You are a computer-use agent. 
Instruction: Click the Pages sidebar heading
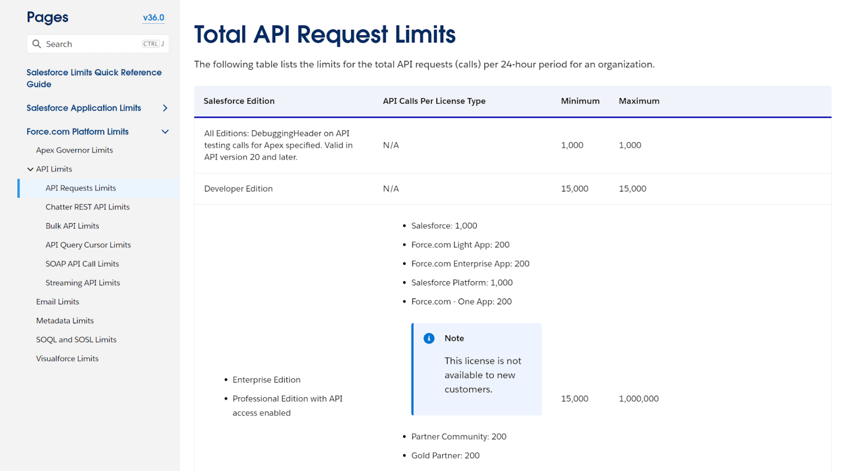click(x=48, y=17)
